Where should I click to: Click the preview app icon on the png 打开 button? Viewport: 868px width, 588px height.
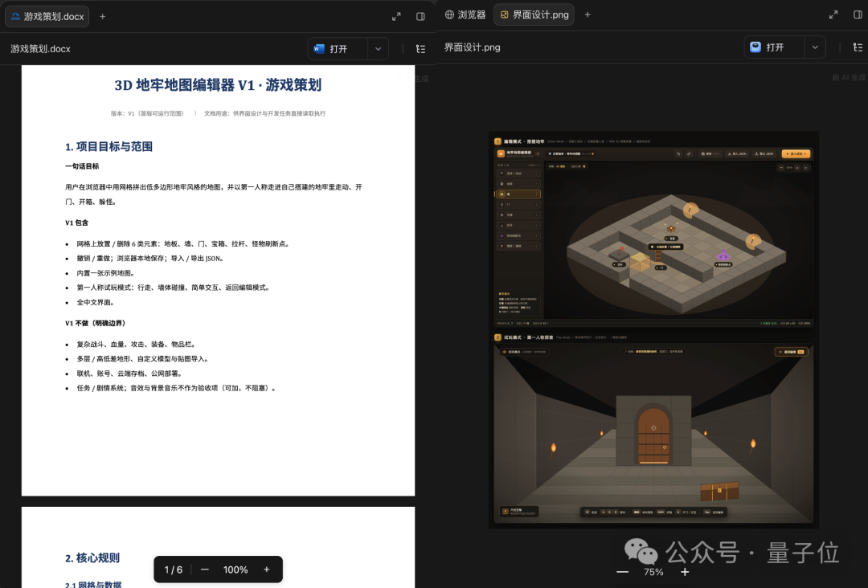(755, 47)
